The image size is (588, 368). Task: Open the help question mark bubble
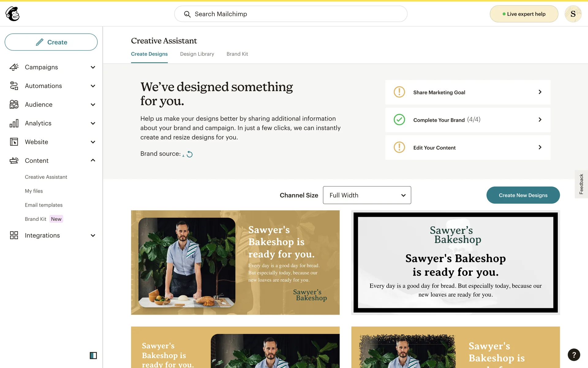tap(574, 355)
